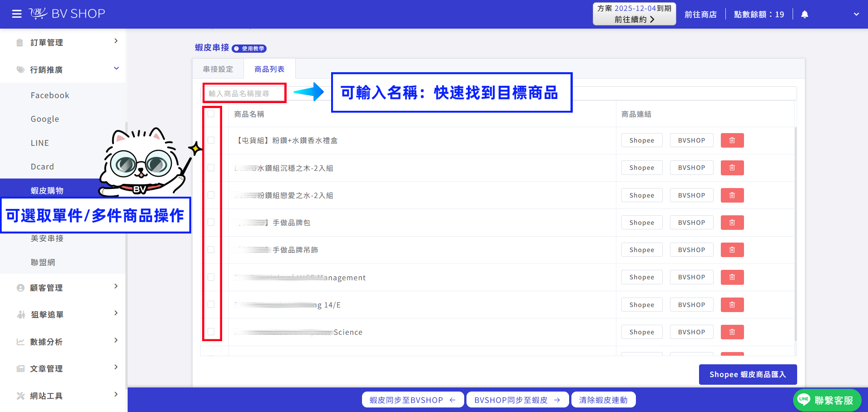Check the 手做品牌吊飾 checkbox

click(x=211, y=249)
